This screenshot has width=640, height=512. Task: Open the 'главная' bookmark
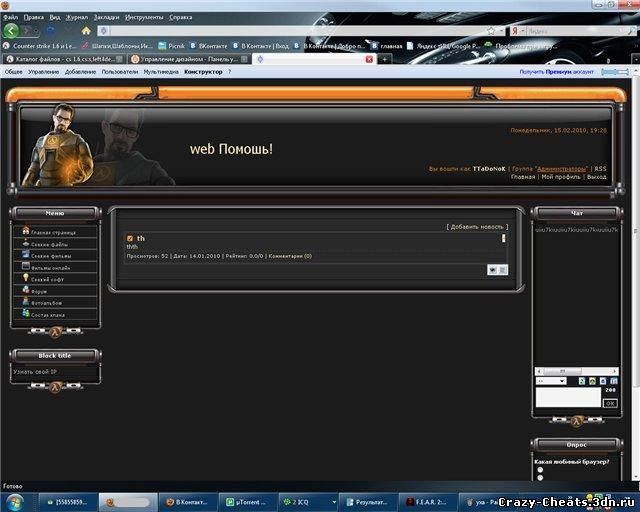[387, 46]
